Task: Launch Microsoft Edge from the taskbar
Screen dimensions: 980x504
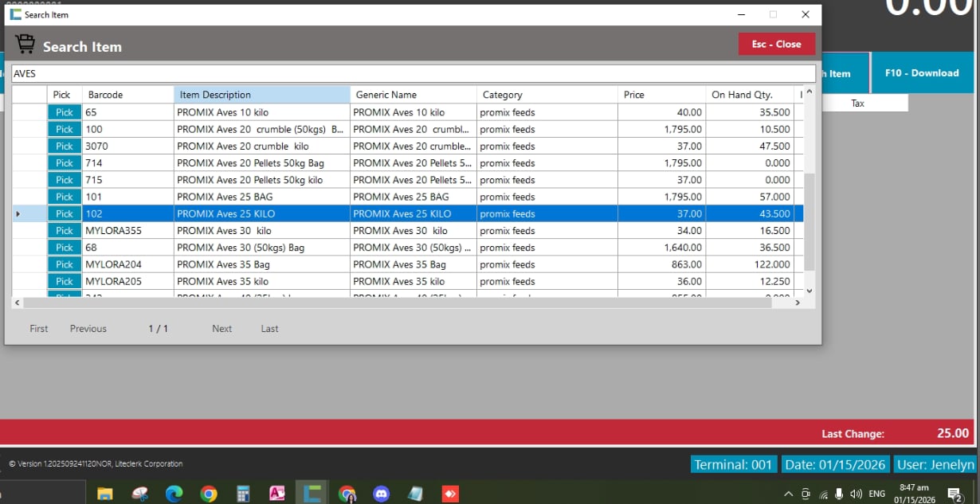Action: point(174,494)
